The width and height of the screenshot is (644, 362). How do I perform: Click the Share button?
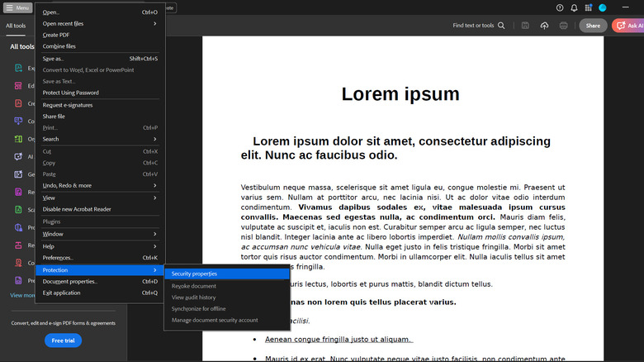coord(593,26)
